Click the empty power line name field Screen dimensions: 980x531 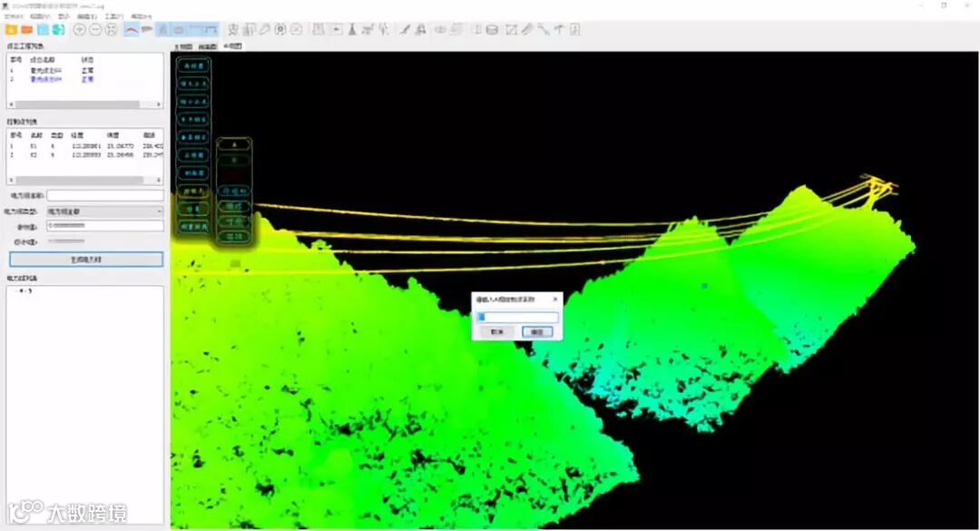click(x=105, y=196)
